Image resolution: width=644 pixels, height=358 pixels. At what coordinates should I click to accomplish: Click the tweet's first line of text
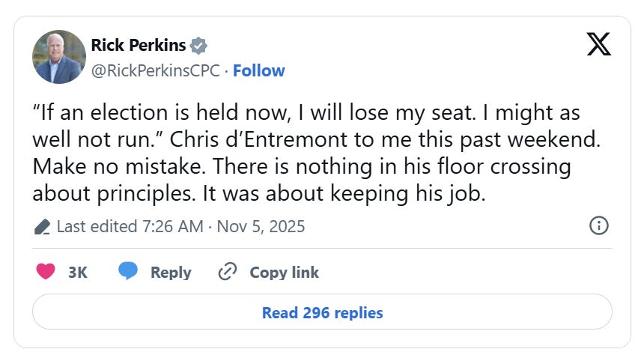(x=306, y=114)
